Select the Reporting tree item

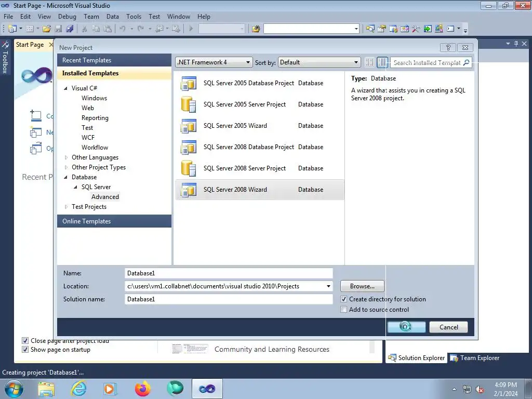point(95,118)
